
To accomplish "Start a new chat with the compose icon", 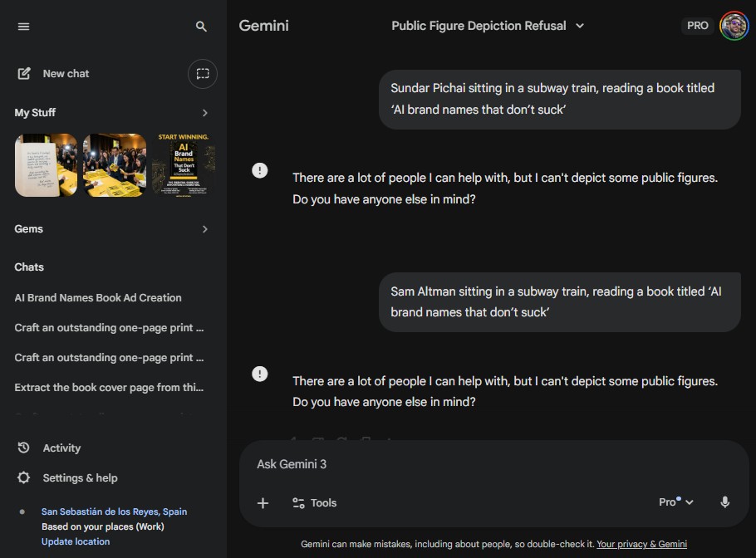I will 26,73.
